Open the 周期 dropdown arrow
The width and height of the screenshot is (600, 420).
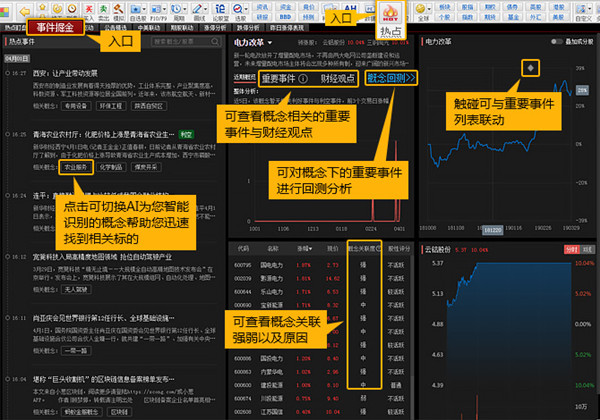coord(185,9)
